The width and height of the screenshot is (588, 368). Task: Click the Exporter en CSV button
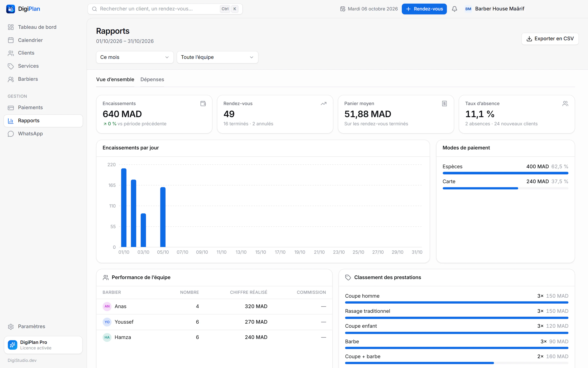[x=550, y=39]
